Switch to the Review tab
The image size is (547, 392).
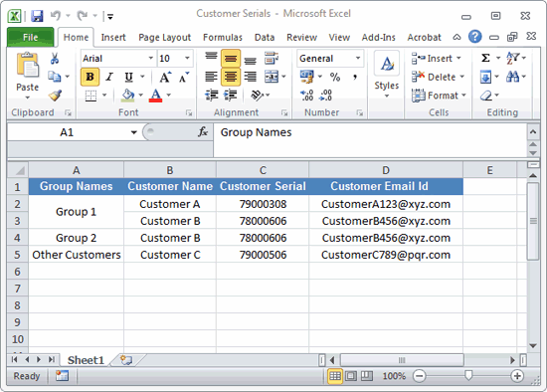click(x=301, y=37)
